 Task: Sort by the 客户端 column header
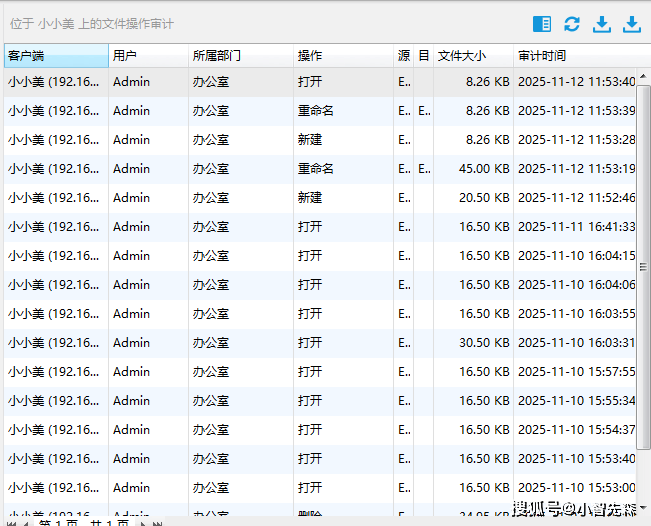coord(56,56)
